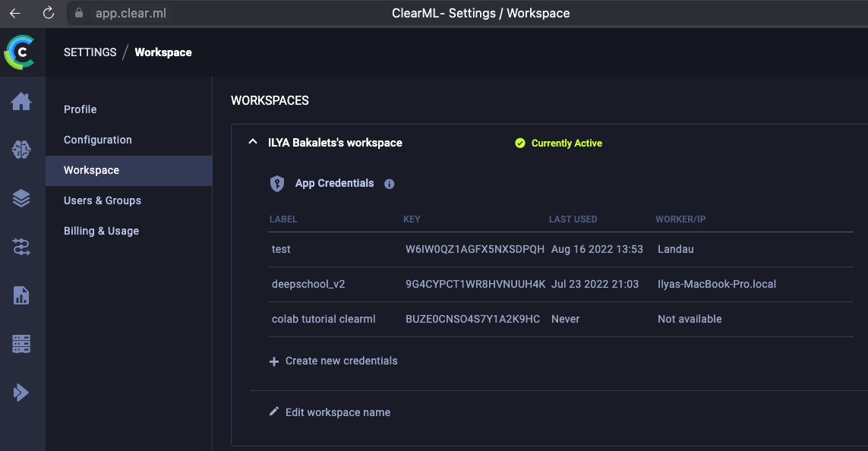This screenshot has height=451, width=868.
Task: Click the 'Never' last used value
Action: pyautogui.click(x=565, y=319)
